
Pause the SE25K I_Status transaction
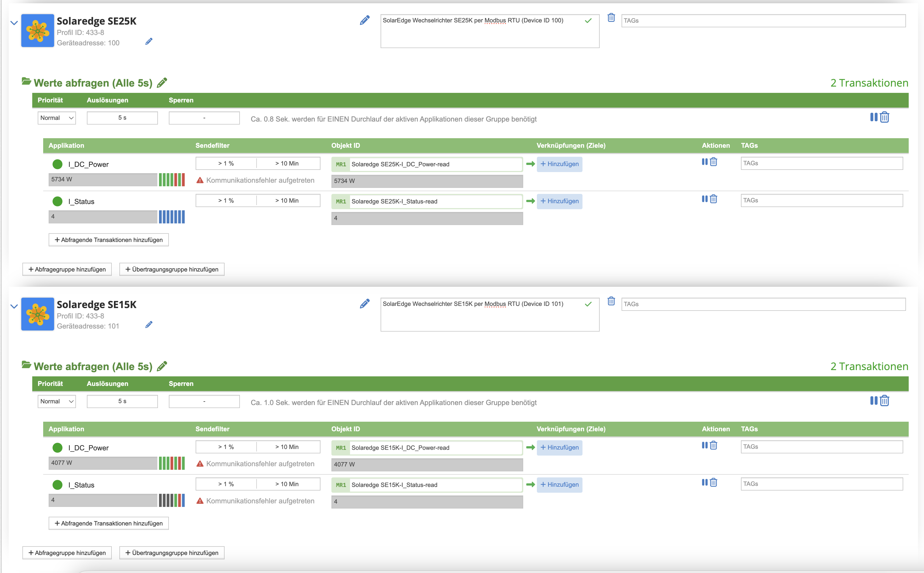(705, 199)
